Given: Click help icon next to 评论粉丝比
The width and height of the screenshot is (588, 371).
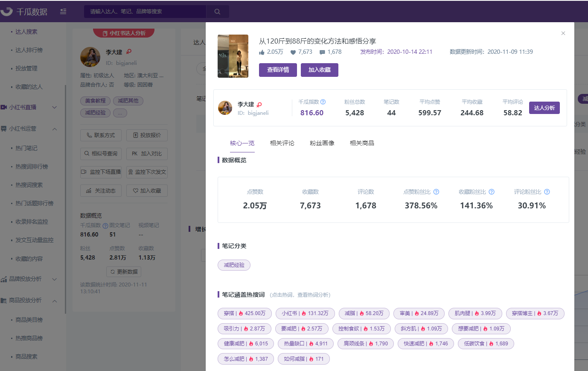Looking at the screenshot, I should pos(547,192).
